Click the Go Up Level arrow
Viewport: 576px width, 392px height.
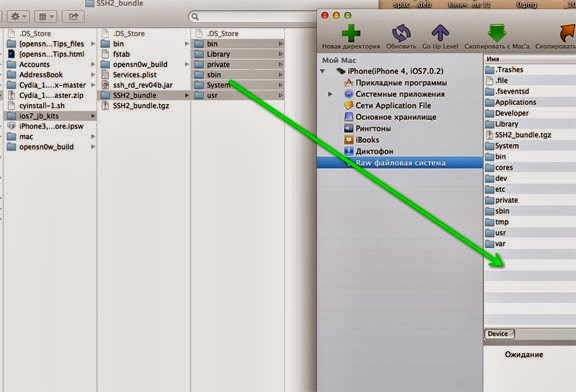coord(440,33)
